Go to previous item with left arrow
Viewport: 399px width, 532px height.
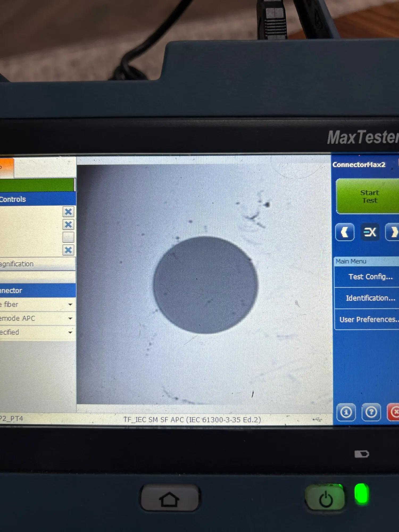point(345,232)
